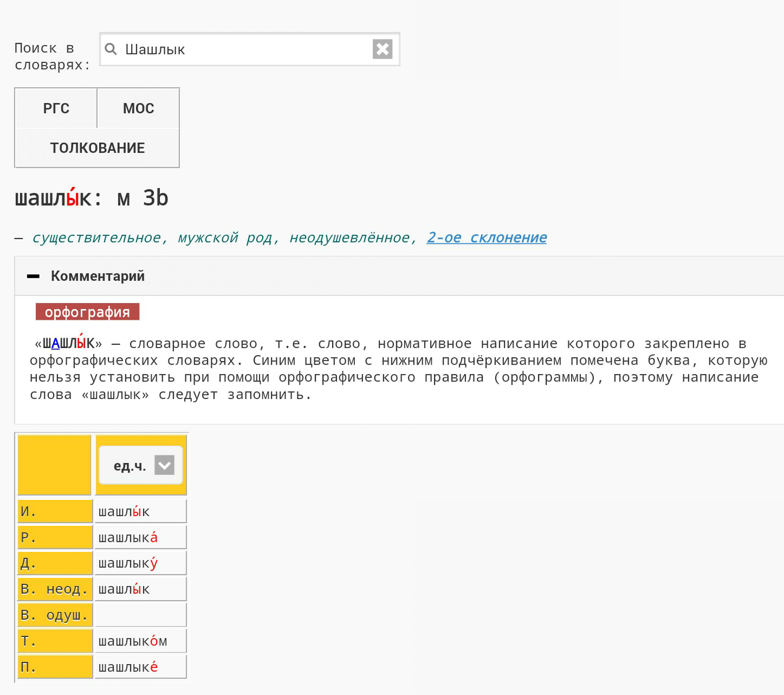Click the instrumental form шашлыко́м cell
Image resolution: width=784 pixels, height=695 pixels.
click(x=140, y=641)
